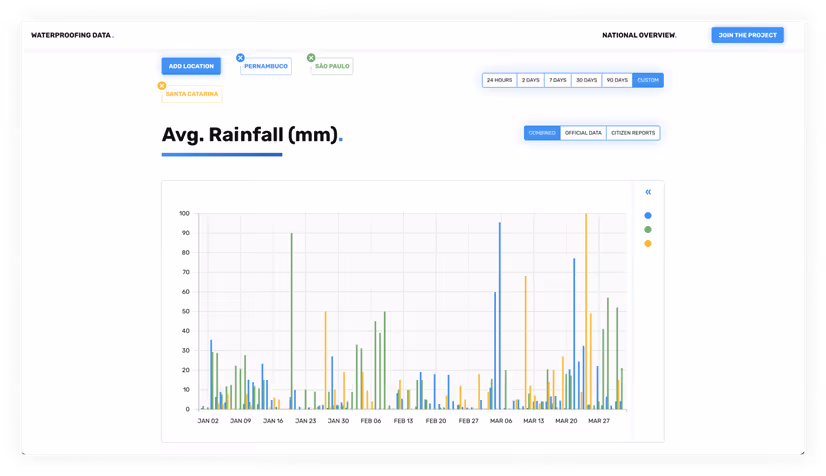Remove the São Paulo location tag
This screenshot has height=476, width=826.
click(311, 58)
